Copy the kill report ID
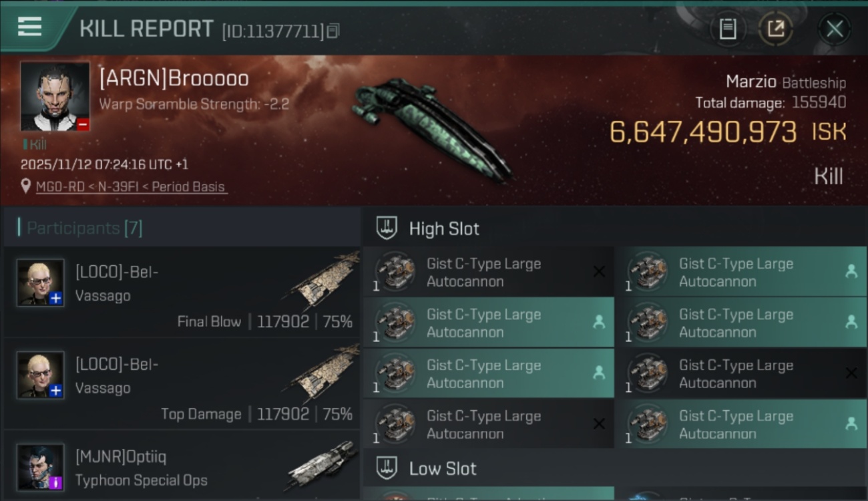 [x=333, y=30]
